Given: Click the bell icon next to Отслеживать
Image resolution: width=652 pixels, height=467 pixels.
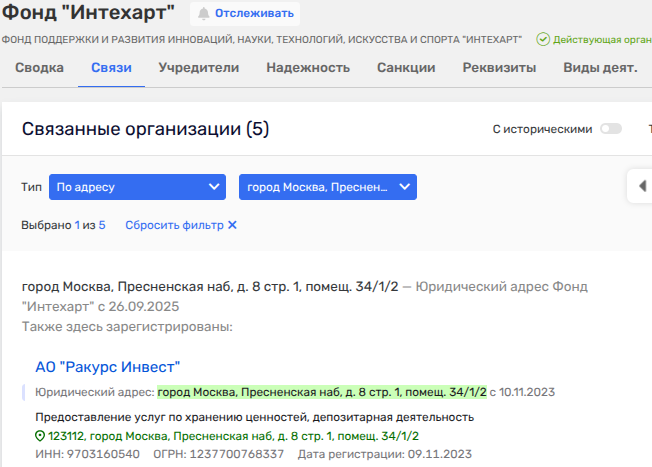Looking at the screenshot, I should click(x=204, y=13).
